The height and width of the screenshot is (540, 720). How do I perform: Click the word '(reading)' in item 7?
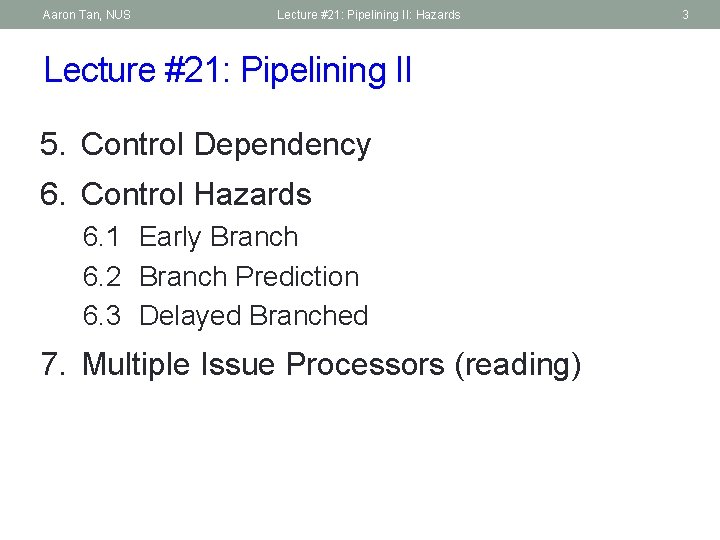point(518,366)
